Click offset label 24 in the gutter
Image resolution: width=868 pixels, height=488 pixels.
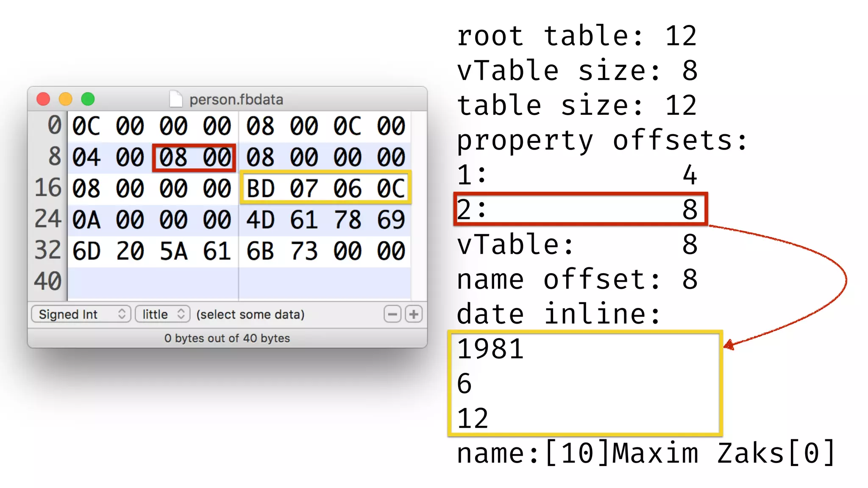coord(48,219)
